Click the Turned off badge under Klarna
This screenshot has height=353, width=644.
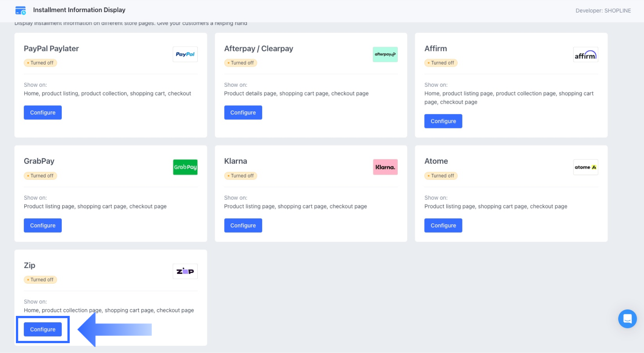241,176
